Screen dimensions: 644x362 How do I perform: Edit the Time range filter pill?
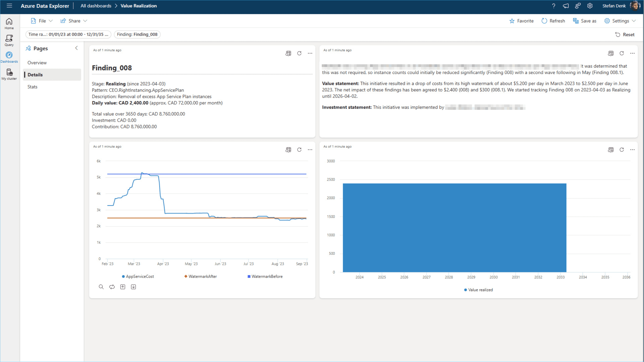tap(68, 34)
